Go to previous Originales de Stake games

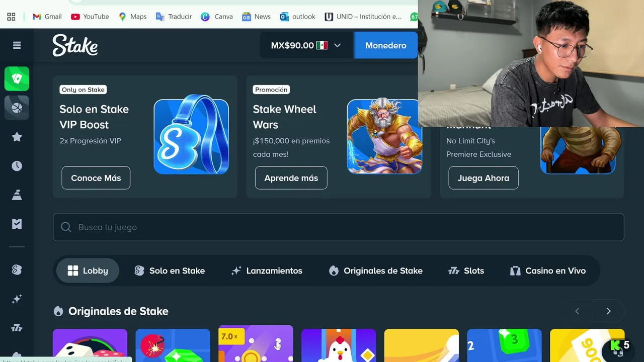click(x=577, y=311)
